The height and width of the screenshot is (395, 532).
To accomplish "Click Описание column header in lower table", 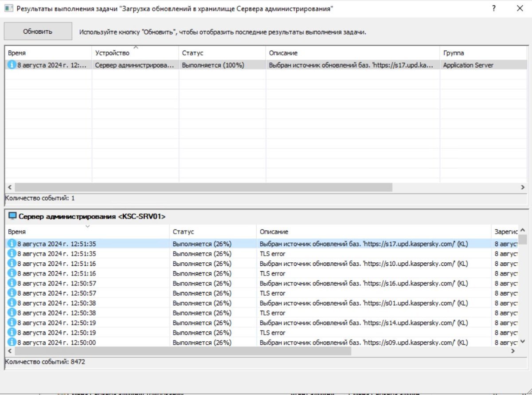I will pos(374,232).
